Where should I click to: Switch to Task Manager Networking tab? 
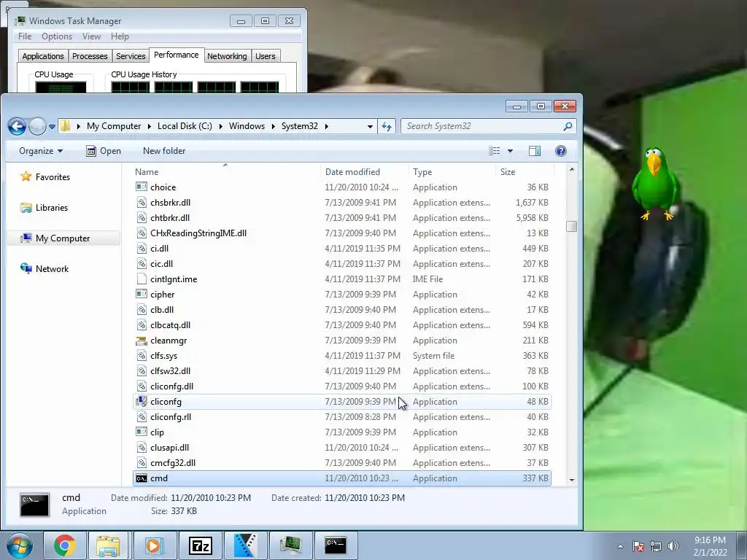(x=227, y=56)
